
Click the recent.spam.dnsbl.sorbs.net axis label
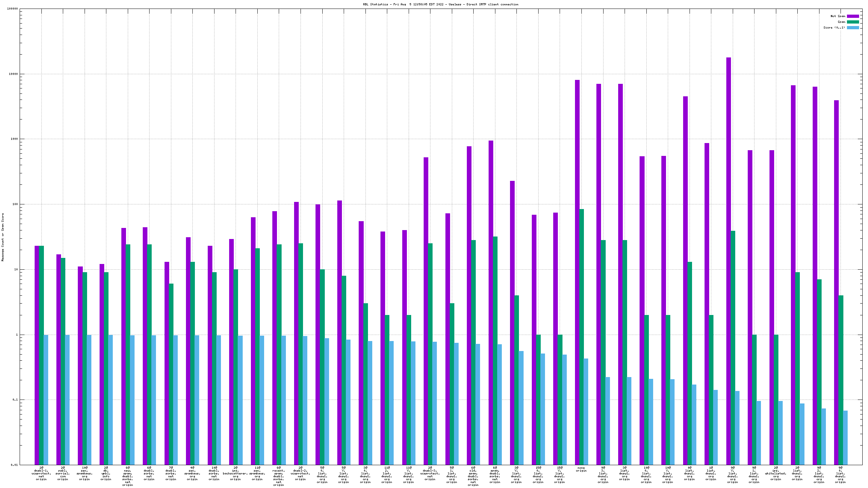(279, 476)
